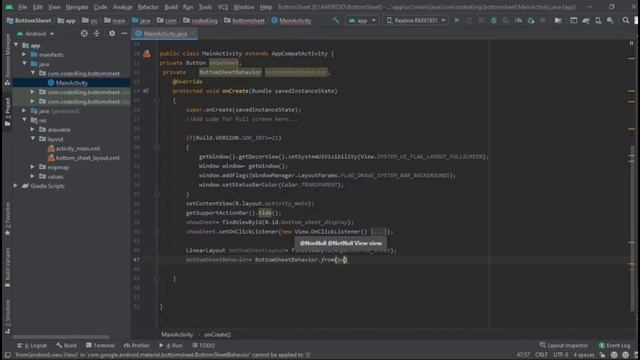Click the Debug app bug icon
Screen dimensions: 640x360
click(x=493, y=20)
